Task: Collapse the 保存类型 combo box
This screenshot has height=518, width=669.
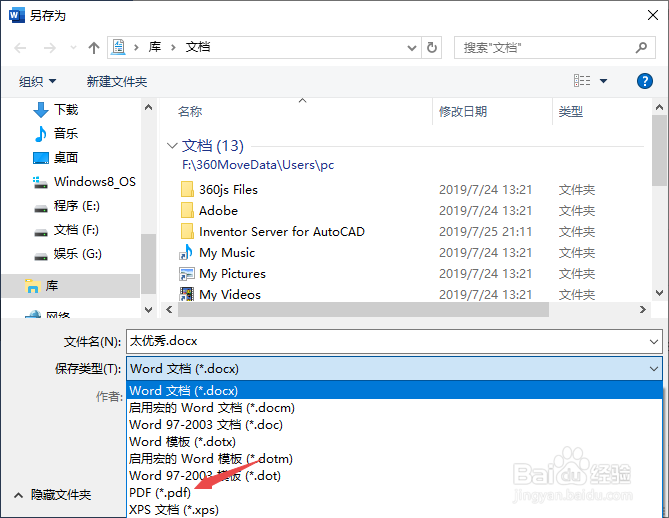Action: click(654, 368)
